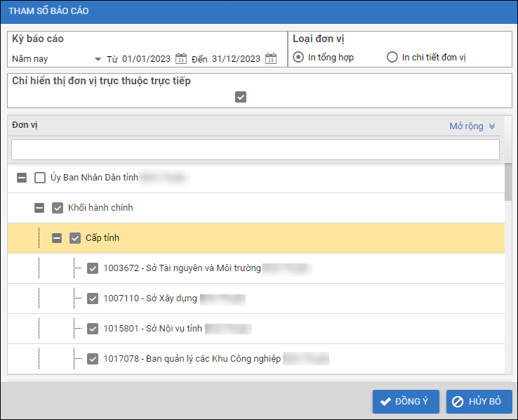Collapse the Cấp tỉnh tree node
The height and width of the screenshot is (420, 518).
coord(57,238)
